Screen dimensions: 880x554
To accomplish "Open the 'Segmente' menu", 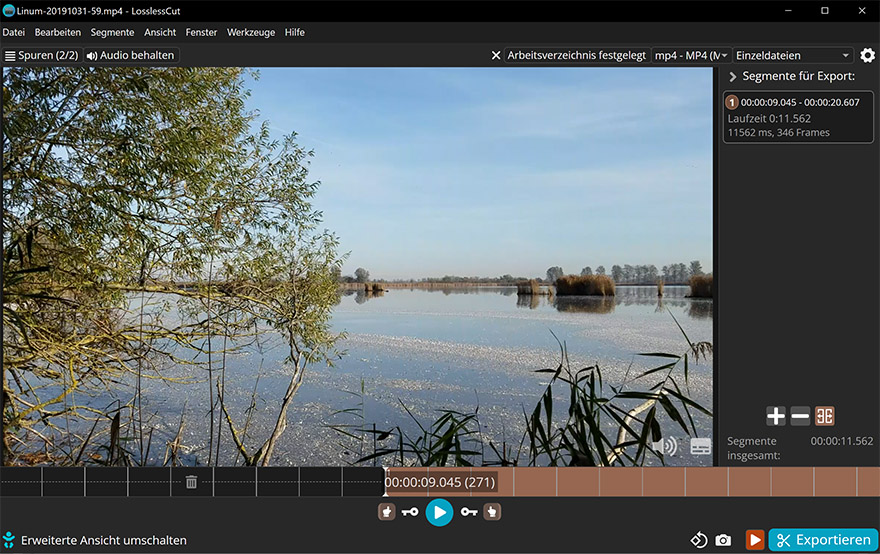I will pos(112,32).
